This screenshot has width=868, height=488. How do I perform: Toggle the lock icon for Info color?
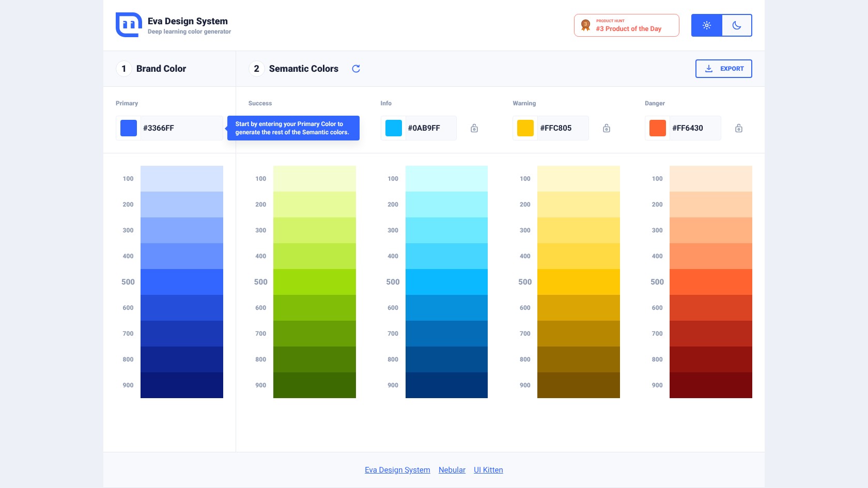(474, 128)
